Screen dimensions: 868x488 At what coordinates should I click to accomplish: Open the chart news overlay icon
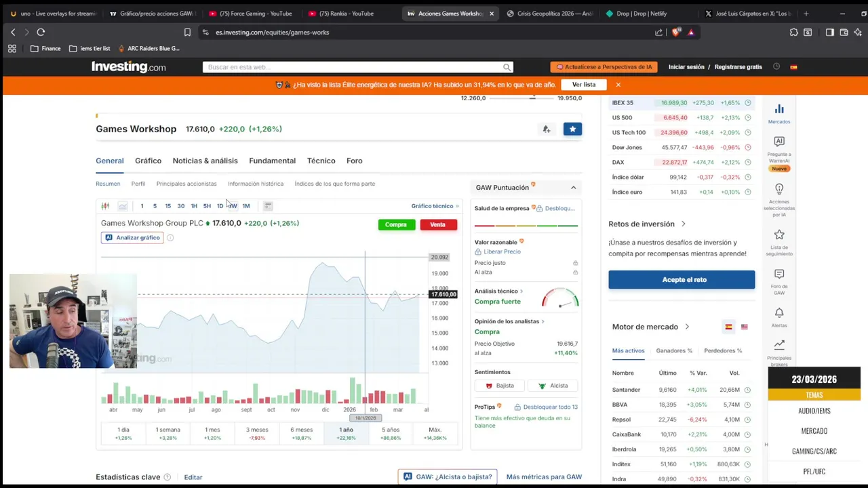coord(268,206)
